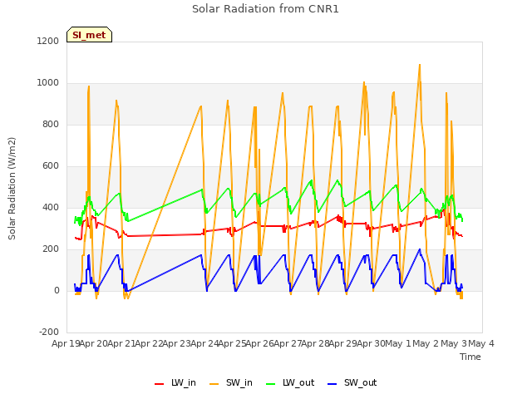Toggle the LW_in legend entry
The image size is (532, 399).
pyautogui.click(x=175, y=382)
